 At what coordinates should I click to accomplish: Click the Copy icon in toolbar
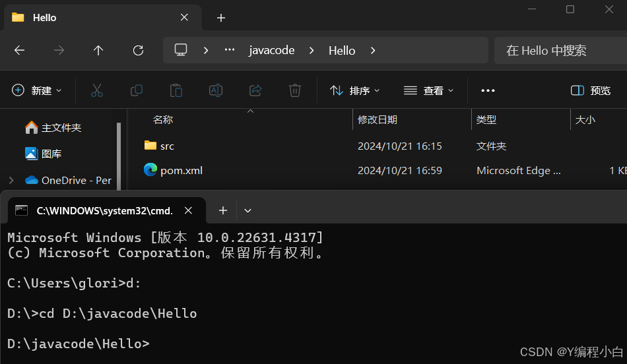tap(137, 91)
